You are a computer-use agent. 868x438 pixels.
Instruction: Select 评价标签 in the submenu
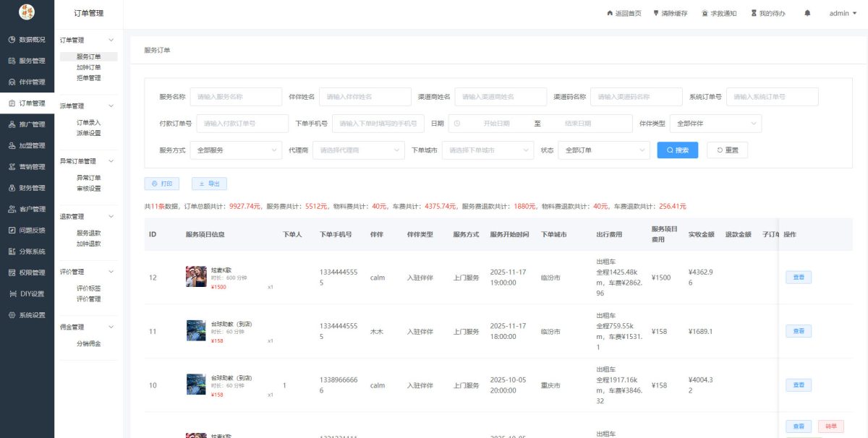pyautogui.click(x=89, y=288)
